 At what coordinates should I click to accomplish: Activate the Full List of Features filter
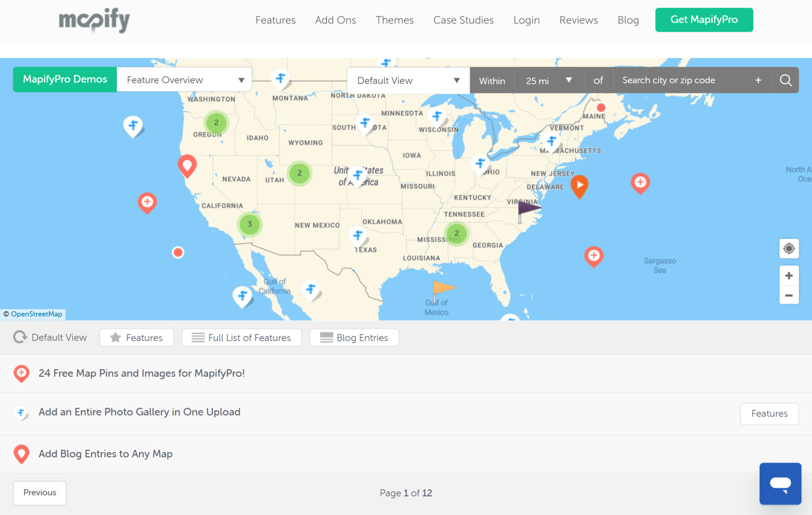[x=241, y=337]
